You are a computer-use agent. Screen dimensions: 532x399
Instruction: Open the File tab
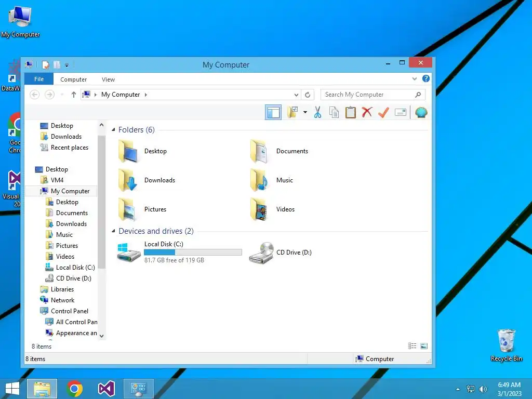(x=39, y=79)
